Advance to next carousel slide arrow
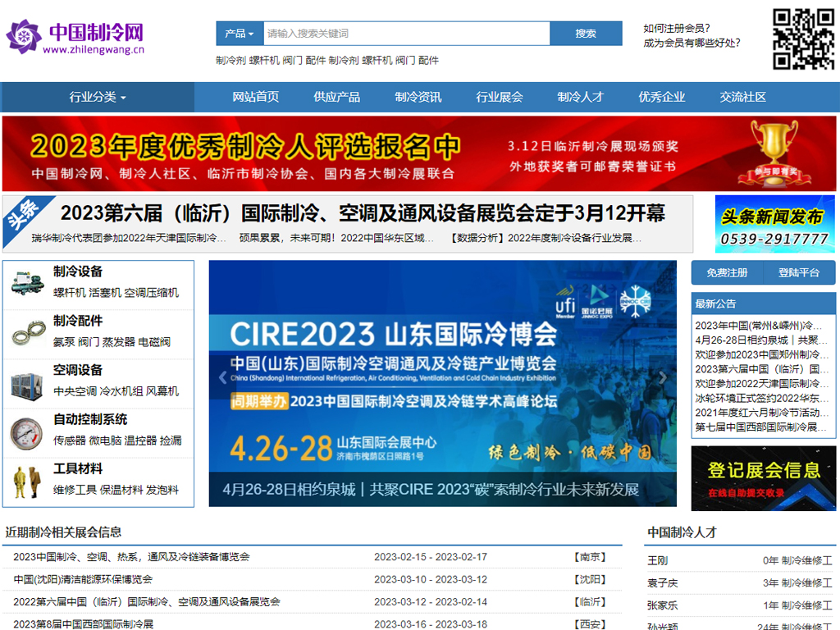840x630 pixels. click(x=664, y=378)
